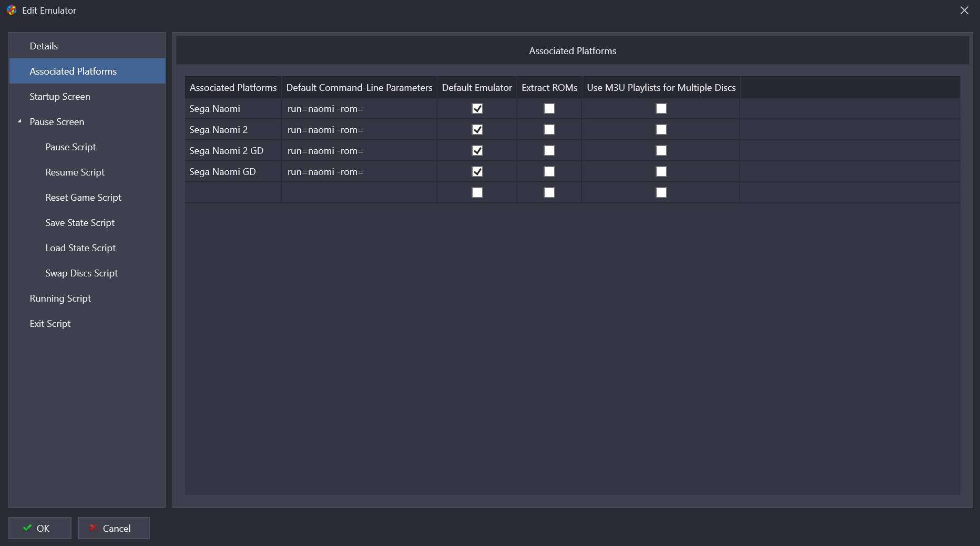The width and height of the screenshot is (980, 546).
Task: Click the LaunchBox app icon in title bar
Action: (x=12, y=10)
